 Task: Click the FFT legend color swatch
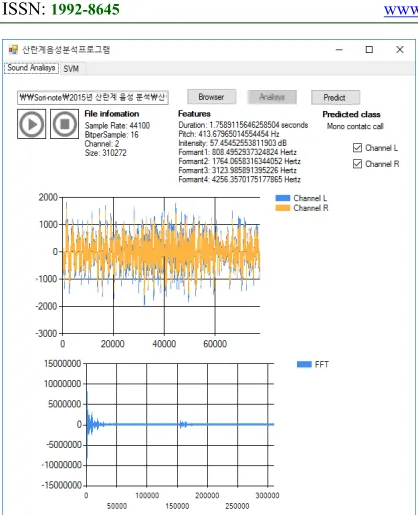click(304, 364)
